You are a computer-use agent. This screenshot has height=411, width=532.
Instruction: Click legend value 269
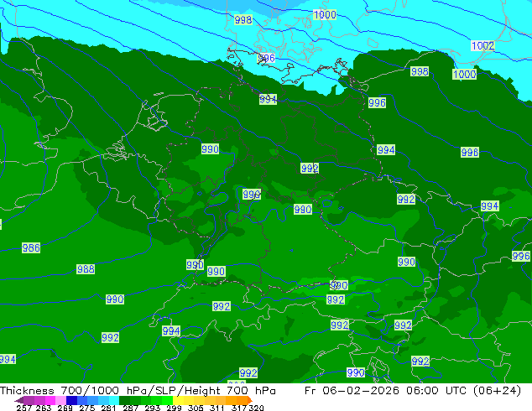point(65,408)
